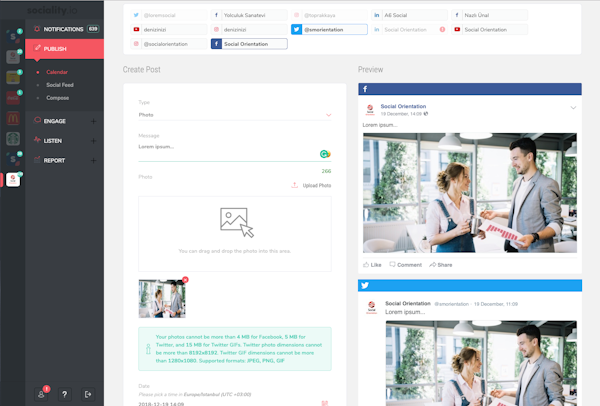600x406 pixels.
Task: Click Social Orientation name in Facebook preview
Action: tap(403, 106)
